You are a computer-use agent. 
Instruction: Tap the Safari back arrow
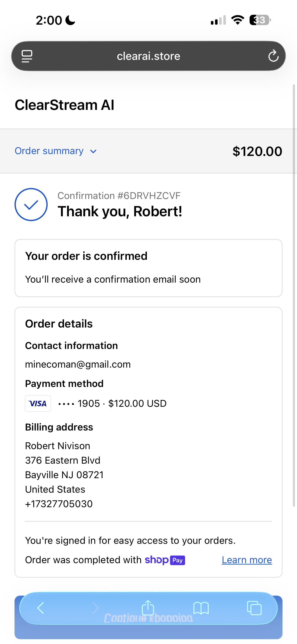click(41, 608)
